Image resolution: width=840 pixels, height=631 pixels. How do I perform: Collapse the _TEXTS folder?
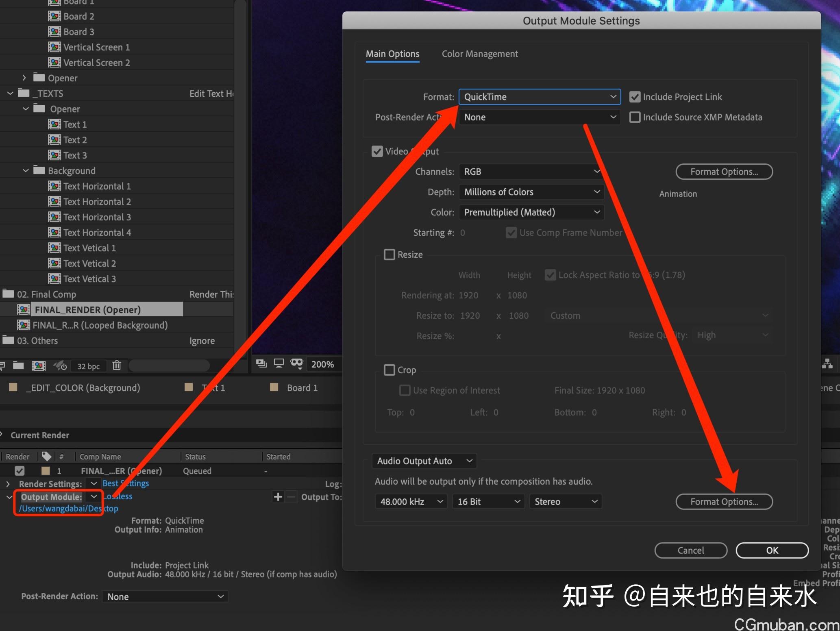[11, 94]
